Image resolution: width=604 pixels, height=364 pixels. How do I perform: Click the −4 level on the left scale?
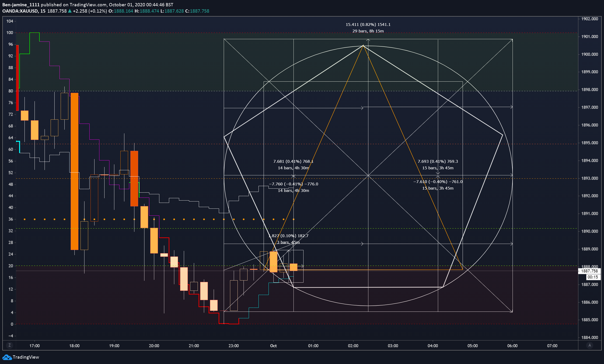click(10, 336)
